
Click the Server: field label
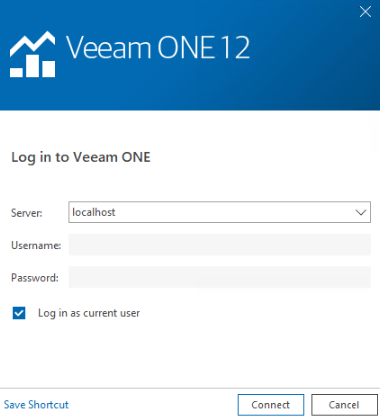pos(27,213)
